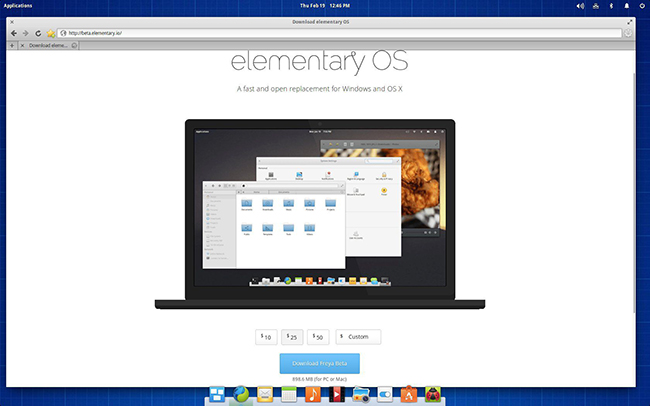Launch the Videos app from the dock

337,394
